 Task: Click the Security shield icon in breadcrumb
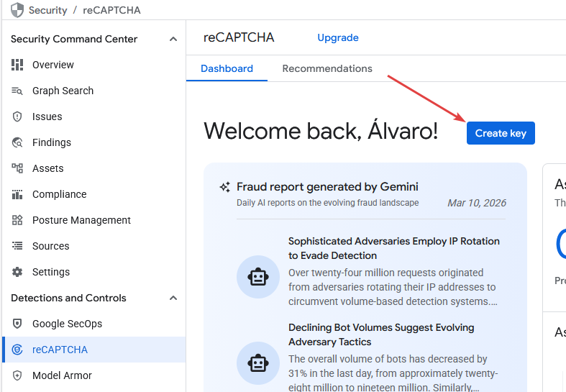coord(17,10)
